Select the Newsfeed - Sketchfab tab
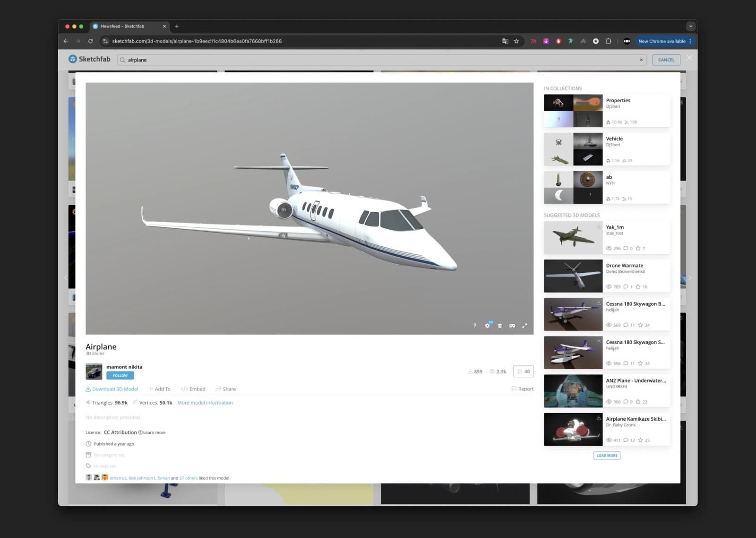The height and width of the screenshot is (538, 756). 129,26
